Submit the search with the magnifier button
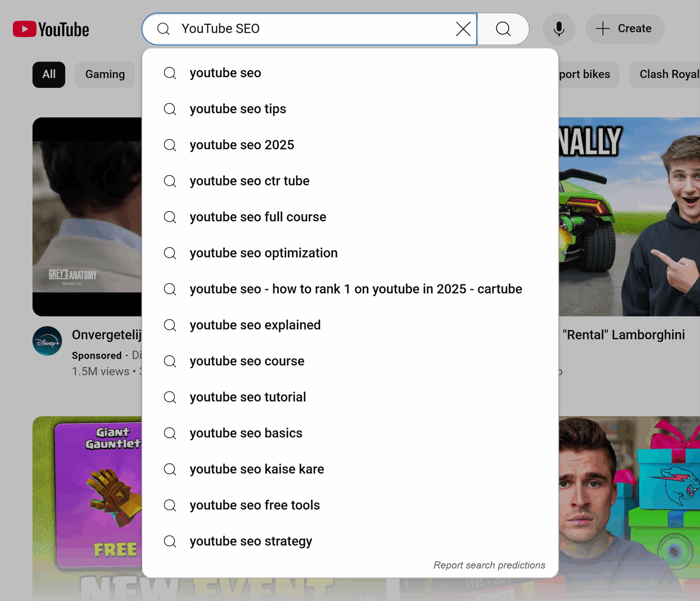Image resolution: width=700 pixels, height=601 pixels. coord(502,29)
